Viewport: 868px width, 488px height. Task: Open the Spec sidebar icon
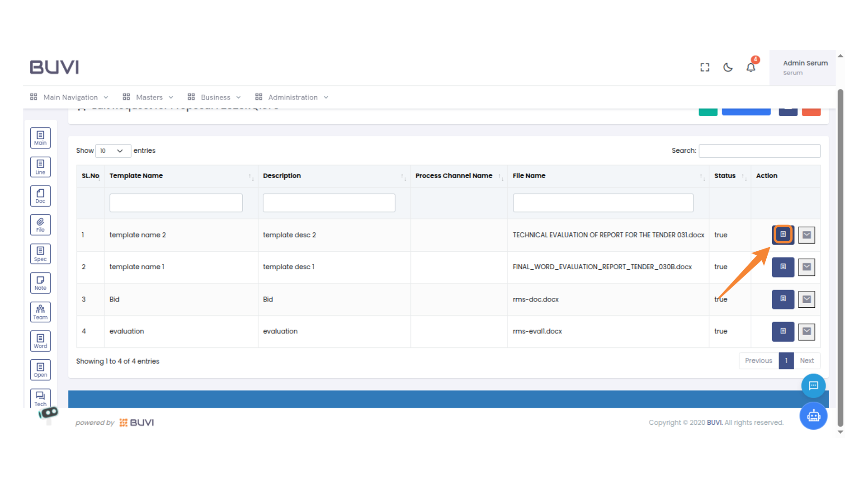click(x=40, y=254)
